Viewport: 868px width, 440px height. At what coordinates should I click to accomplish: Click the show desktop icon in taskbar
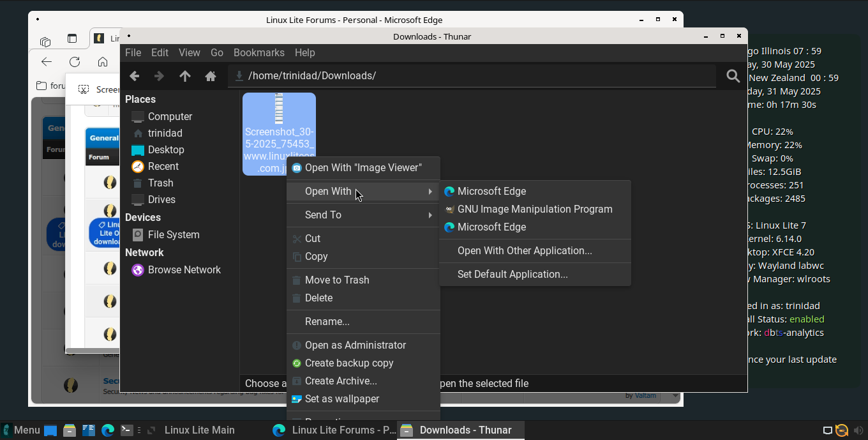click(x=50, y=430)
